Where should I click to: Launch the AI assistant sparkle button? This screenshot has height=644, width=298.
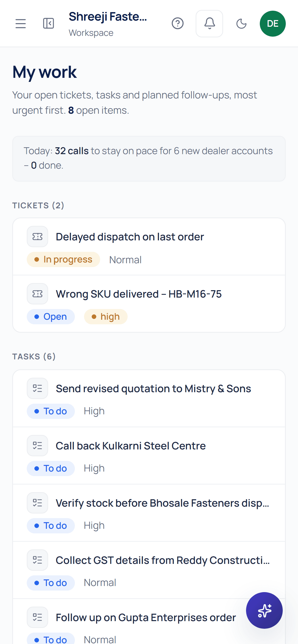pyautogui.click(x=264, y=610)
